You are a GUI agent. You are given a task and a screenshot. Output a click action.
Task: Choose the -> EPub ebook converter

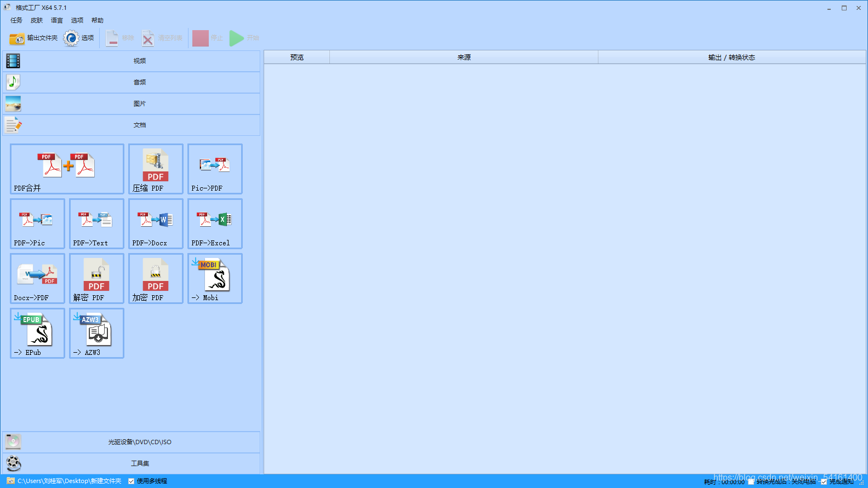click(37, 333)
